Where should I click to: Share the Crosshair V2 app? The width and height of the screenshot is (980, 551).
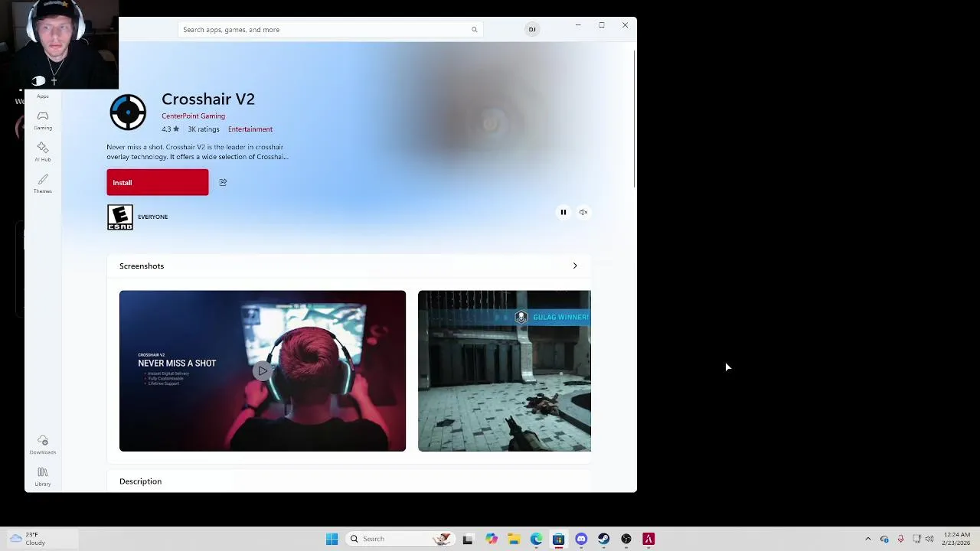[223, 182]
